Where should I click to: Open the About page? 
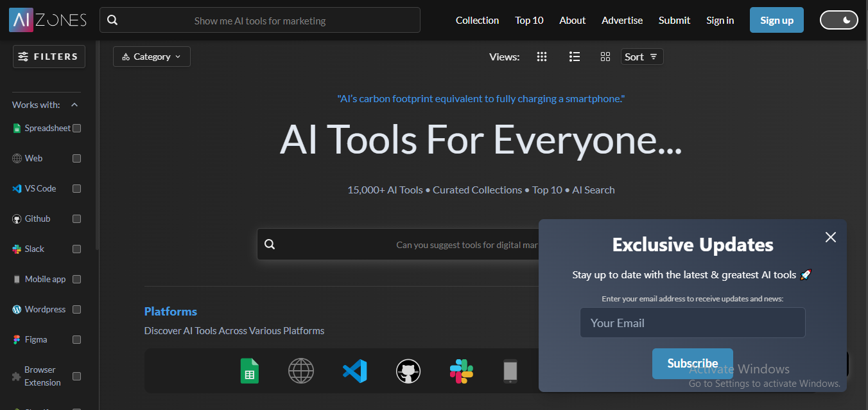572,20
